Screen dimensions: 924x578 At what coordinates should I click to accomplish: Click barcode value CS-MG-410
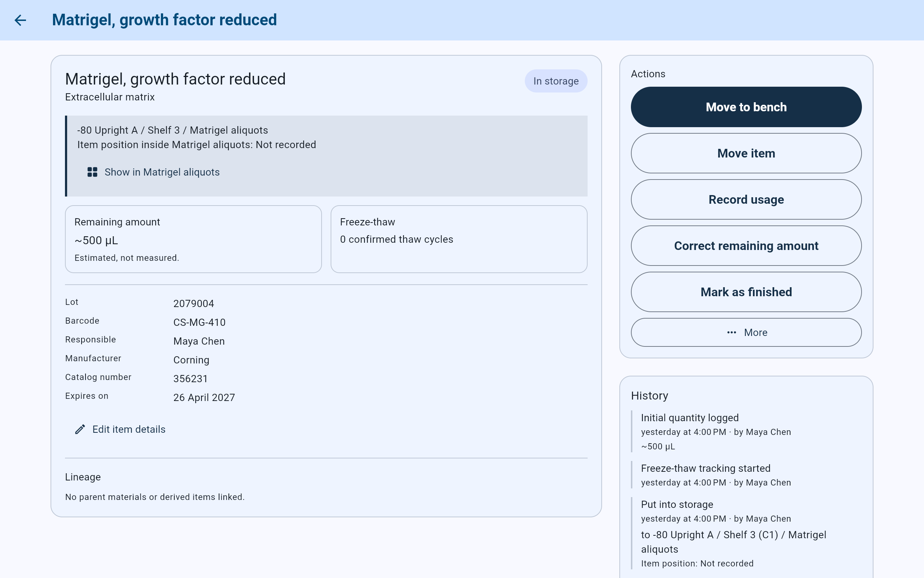(199, 322)
